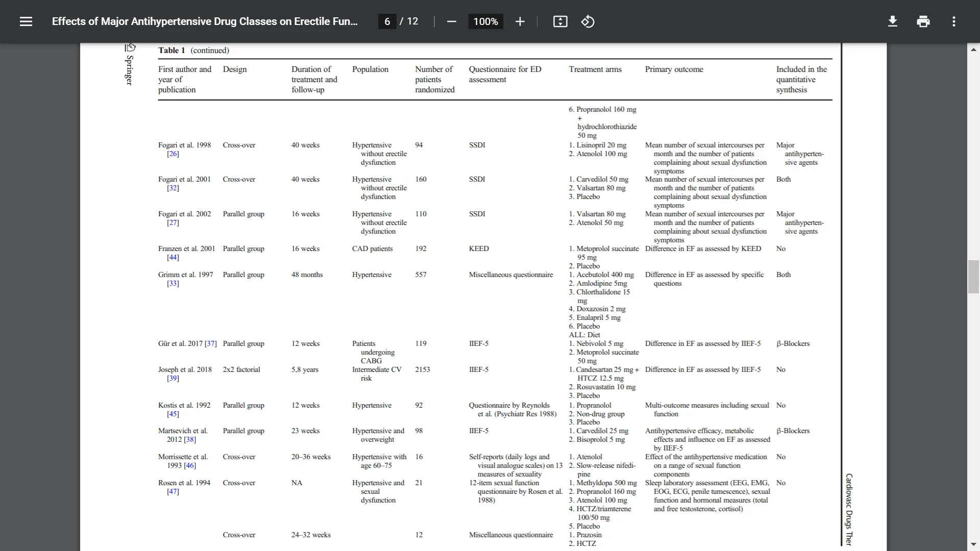Open the more actions three-dot menu
The width and height of the screenshot is (980, 551).
click(x=953, y=21)
